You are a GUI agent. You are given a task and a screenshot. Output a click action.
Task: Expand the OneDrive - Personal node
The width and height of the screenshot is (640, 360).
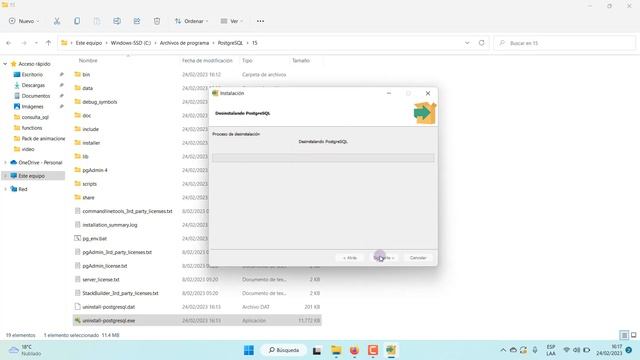[x=5, y=162]
